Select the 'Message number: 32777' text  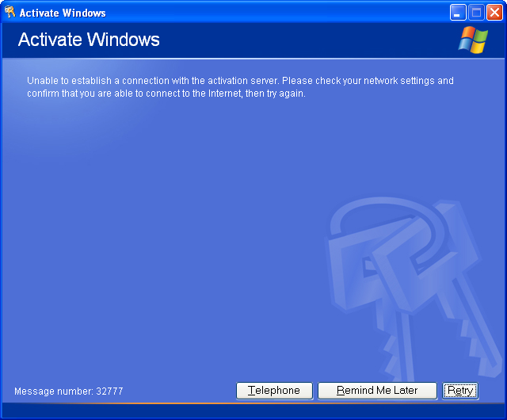click(x=69, y=391)
